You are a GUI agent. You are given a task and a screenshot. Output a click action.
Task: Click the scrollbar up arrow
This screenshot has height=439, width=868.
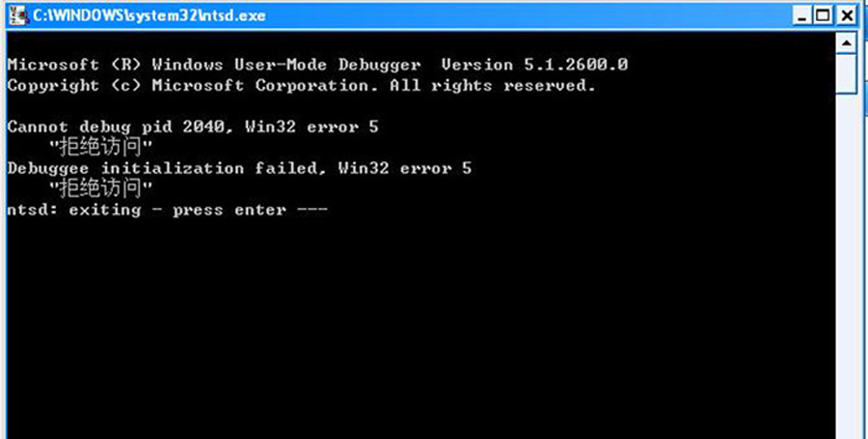(x=847, y=42)
